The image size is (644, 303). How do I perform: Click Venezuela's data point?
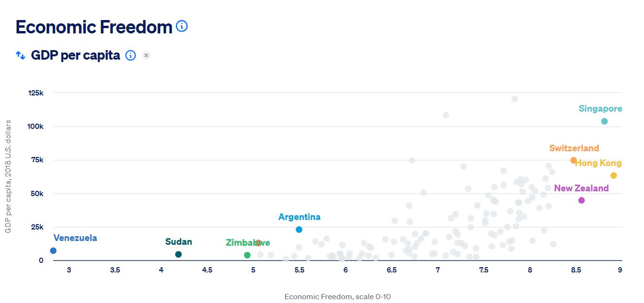point(53,251)
